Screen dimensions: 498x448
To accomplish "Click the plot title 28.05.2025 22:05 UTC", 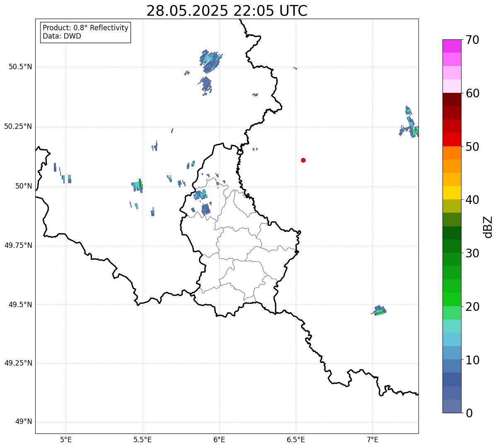I will pyautogui.click(x=227, y=11).
